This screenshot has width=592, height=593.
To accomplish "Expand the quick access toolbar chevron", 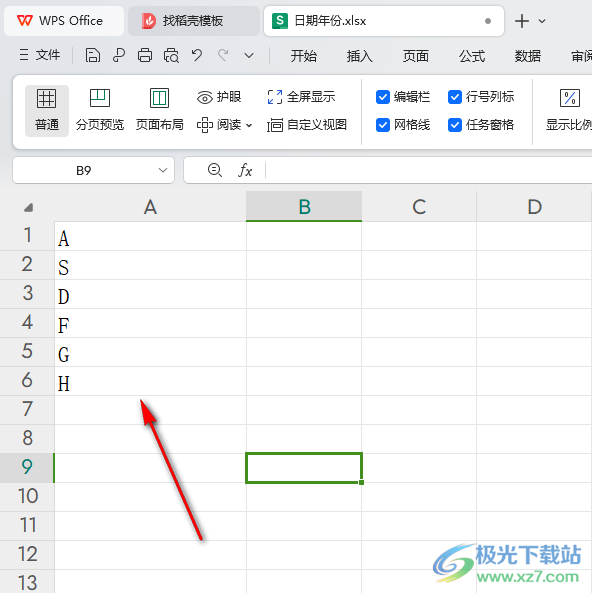I will pyautogui.click(x=249, y=56).
